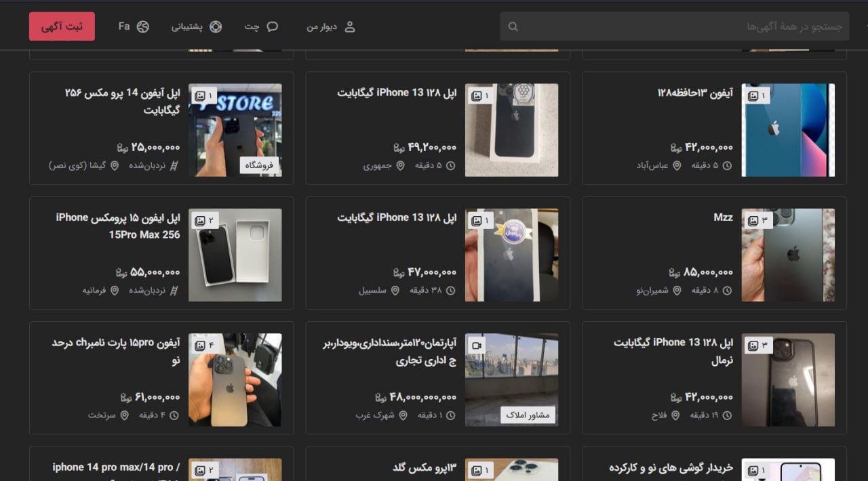The height and width of the screenshot is (481, 868).
Task: Click clock icon beside ۱۹ دقیقه
Action: 727,415
